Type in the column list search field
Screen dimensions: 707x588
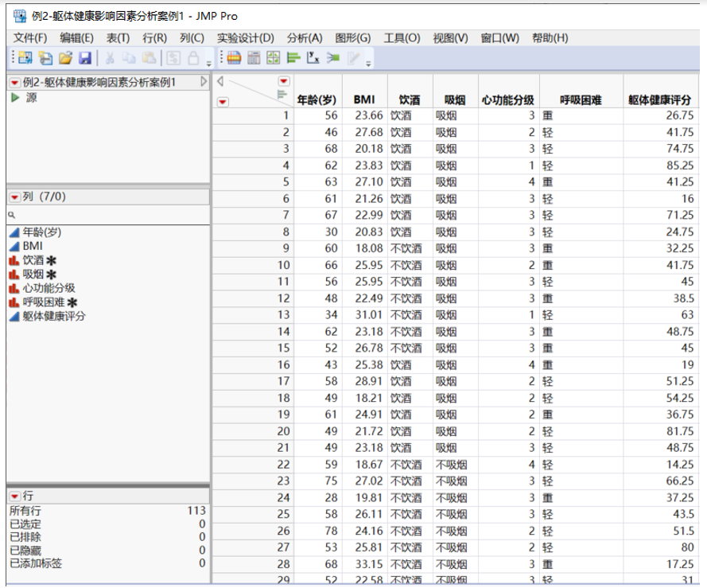80,215
